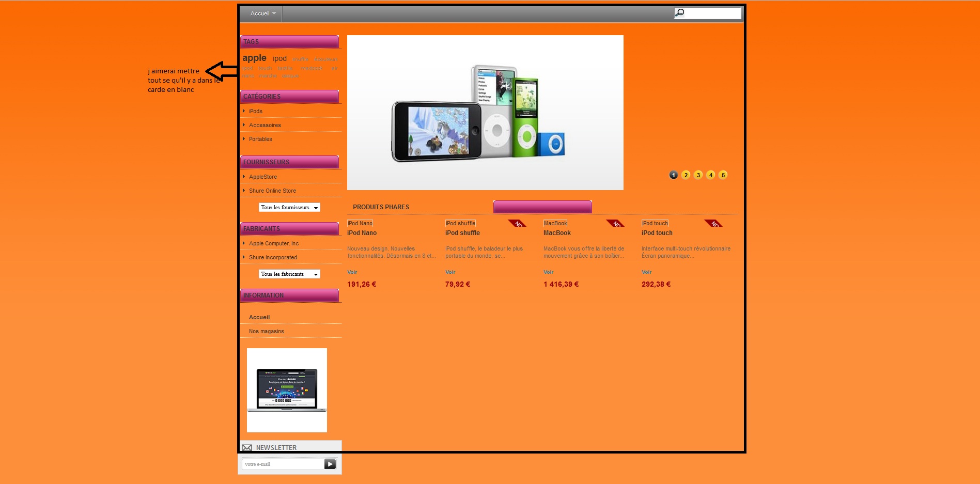Click the Shure Online Store bullet arrow
The width and height of the screenshot is (980, 484).
[244, 190]
